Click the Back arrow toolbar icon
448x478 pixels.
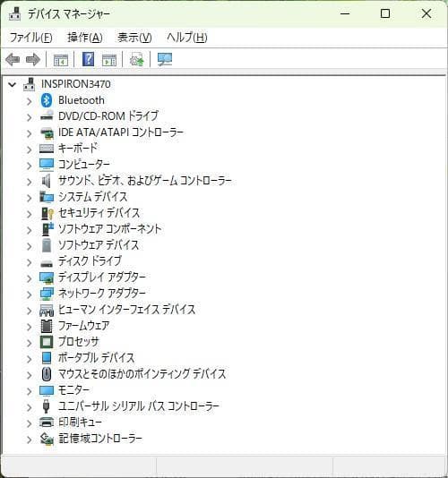(13, 59)
